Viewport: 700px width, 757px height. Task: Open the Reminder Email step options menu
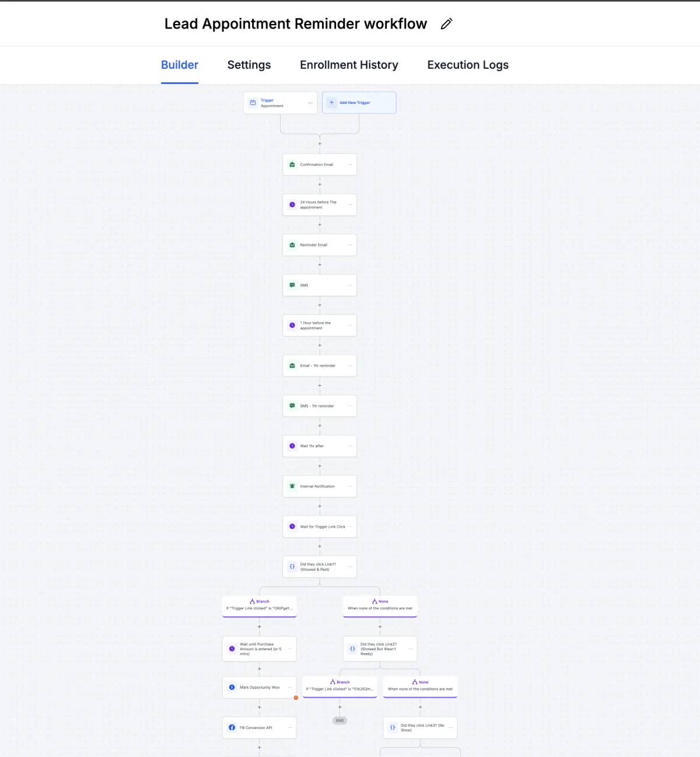tap(350, 245)
